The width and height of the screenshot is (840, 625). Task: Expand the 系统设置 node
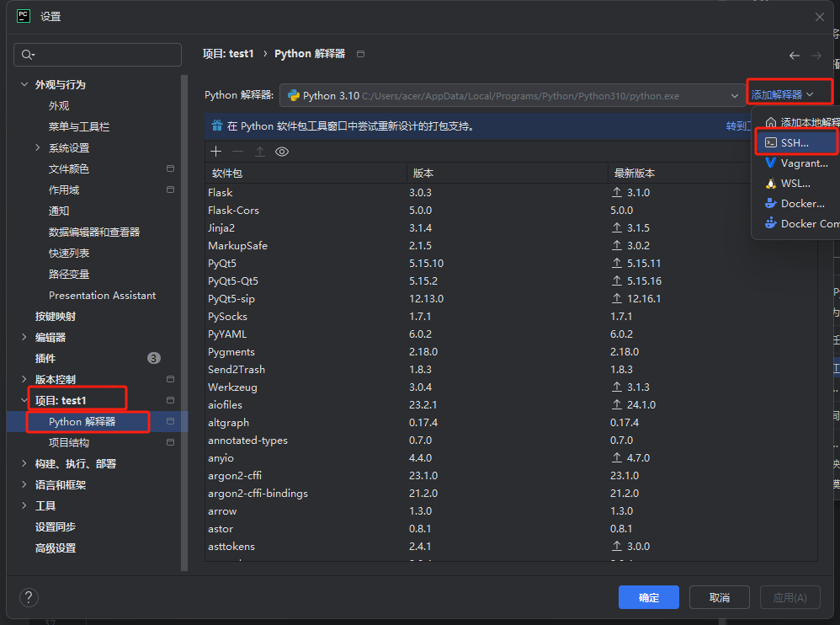coord(38,147)
